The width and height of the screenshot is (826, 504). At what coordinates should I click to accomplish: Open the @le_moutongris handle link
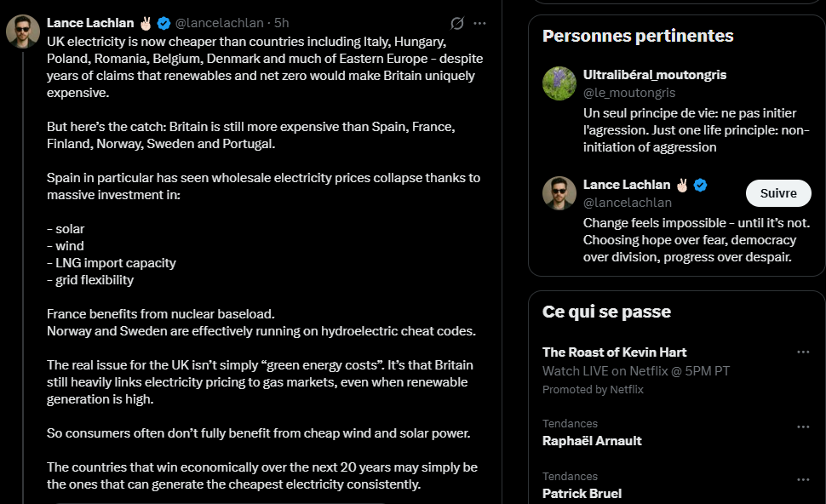click(x=629, y=93)
